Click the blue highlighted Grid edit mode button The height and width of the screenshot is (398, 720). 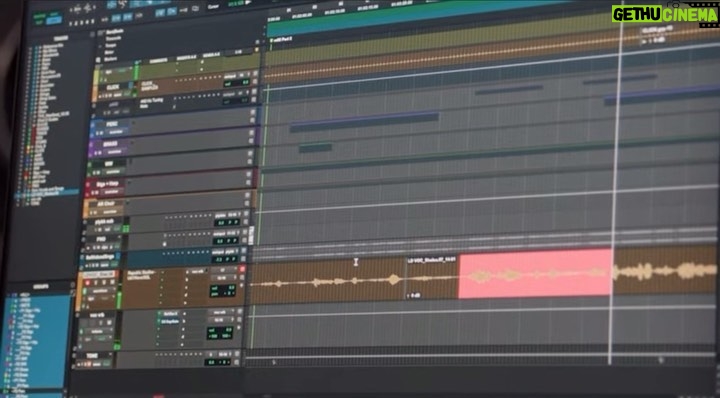tap(54, 19)
